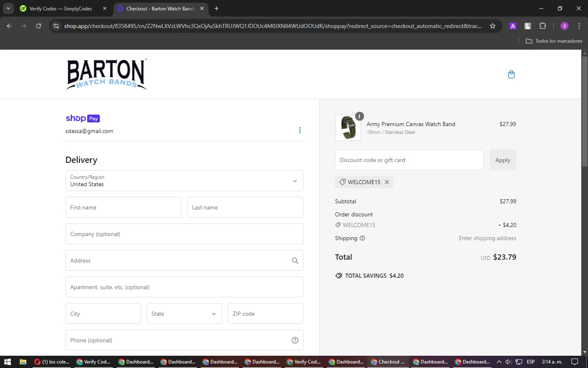Expand the Country/Region dropdown

184,180
